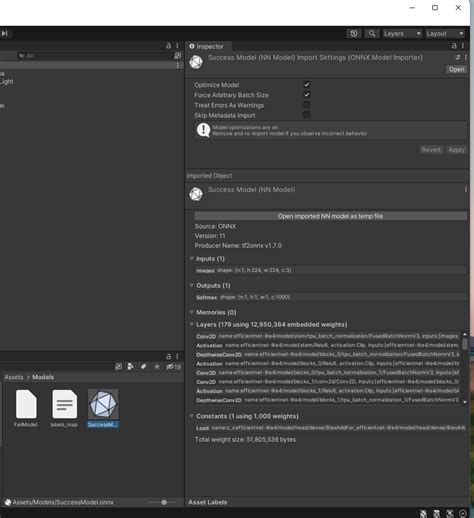Select the Conv2D blocks_1/conv2d layer row

point(327,382)
